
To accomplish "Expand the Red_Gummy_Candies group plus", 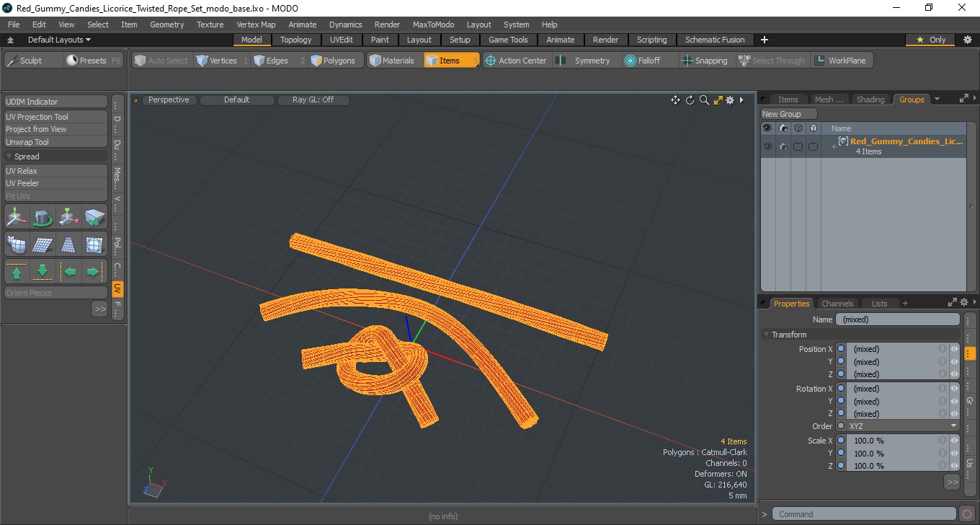I will 833,147.
